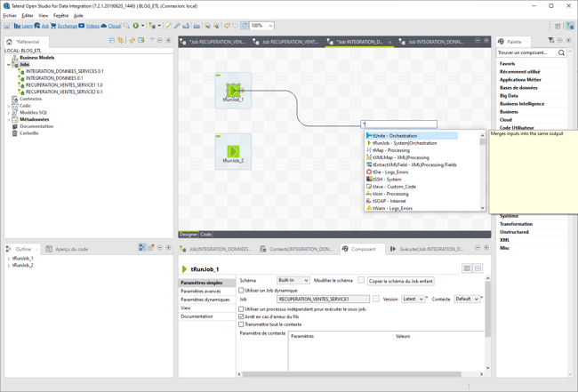Open the Version Latest dropdown
578x392 pixels.
[413, 299]
